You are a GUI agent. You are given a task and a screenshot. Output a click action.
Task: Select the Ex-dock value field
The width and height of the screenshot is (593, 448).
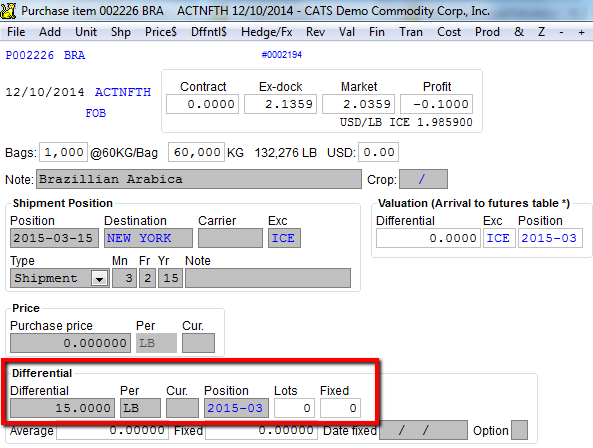click(280, 104)
